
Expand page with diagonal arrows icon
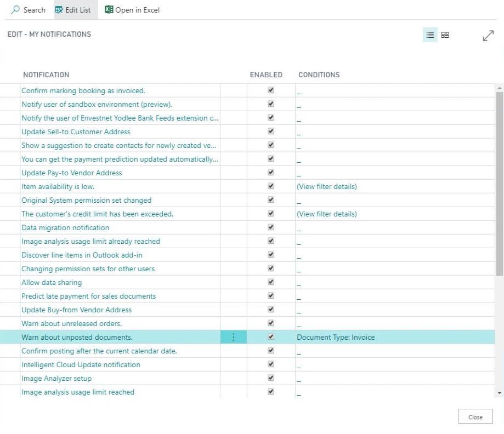(x=488, y=36)
